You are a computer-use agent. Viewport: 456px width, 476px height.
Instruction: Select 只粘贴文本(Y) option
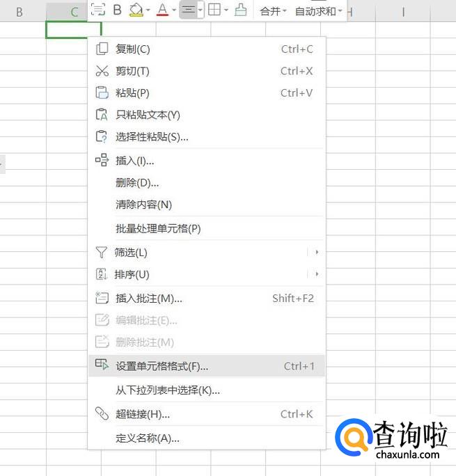[207, 115]
